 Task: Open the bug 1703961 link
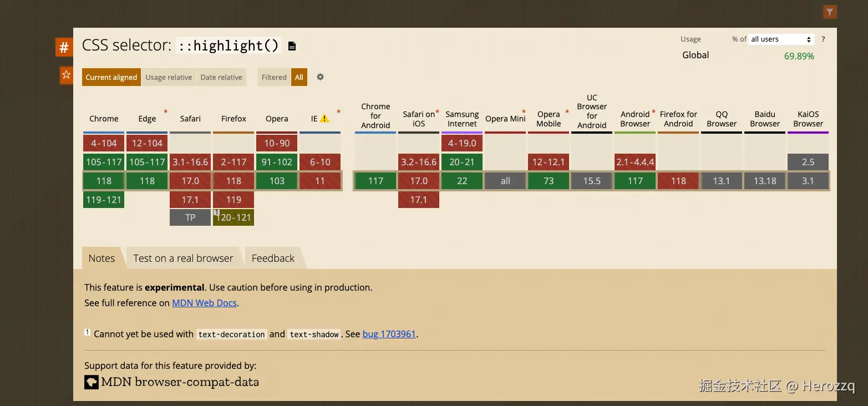[389, 334]
